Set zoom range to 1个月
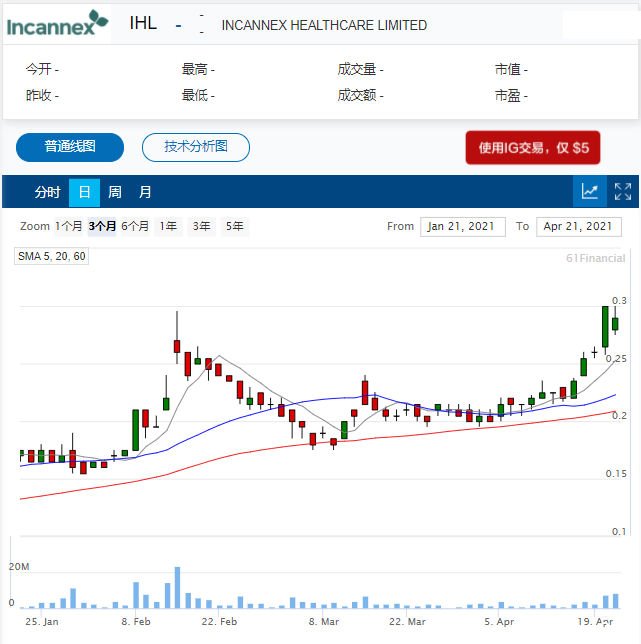641x644 pixels. tap(69, 226)
